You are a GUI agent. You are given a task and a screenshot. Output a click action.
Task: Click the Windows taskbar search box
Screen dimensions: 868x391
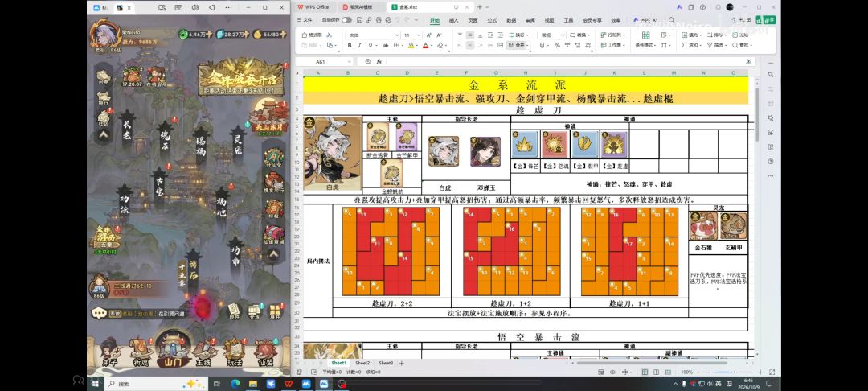point(155,383)
